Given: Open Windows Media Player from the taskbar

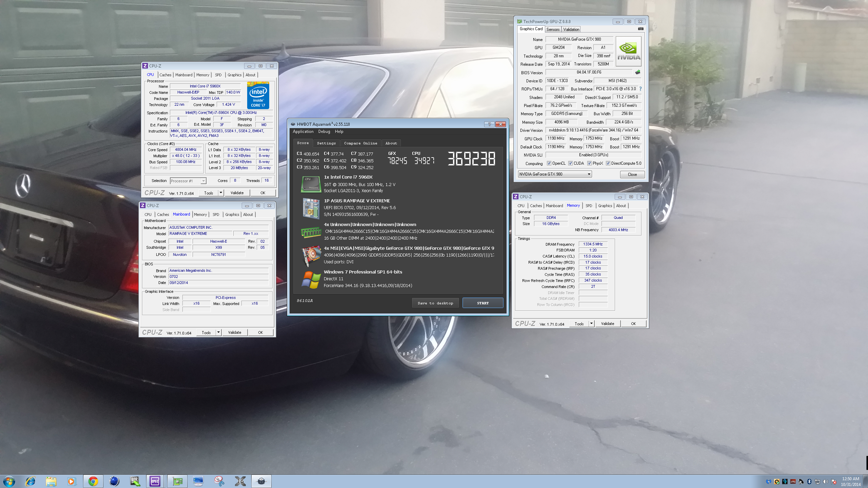Looking at the screenshot, I should tap(72, 481).
